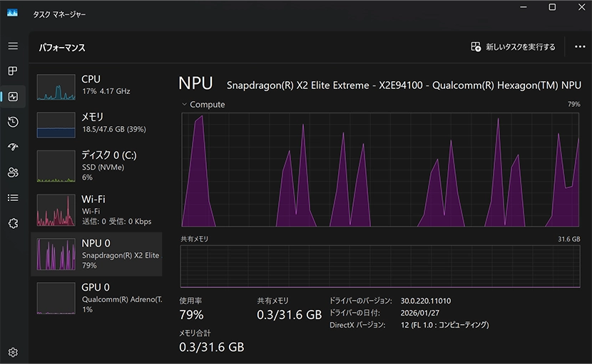Click the 31.6 GB label above memory graph

tap(569, 239)
